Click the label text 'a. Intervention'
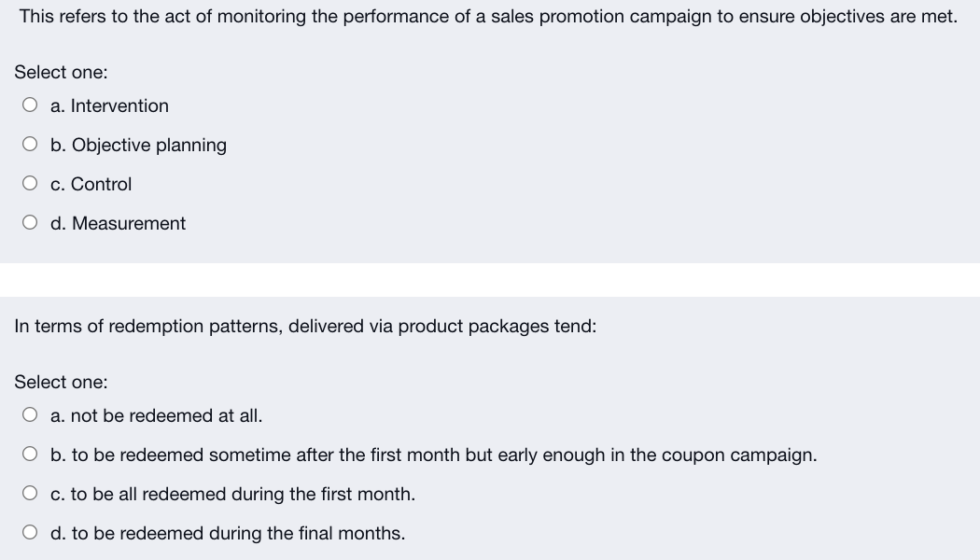The height and width of the screenshot is (560, 980). click(x=109, y=105)
